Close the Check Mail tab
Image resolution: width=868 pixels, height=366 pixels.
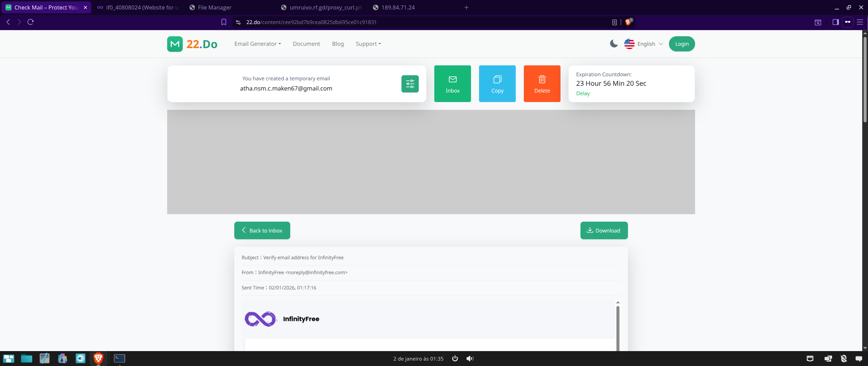(85, 7)
